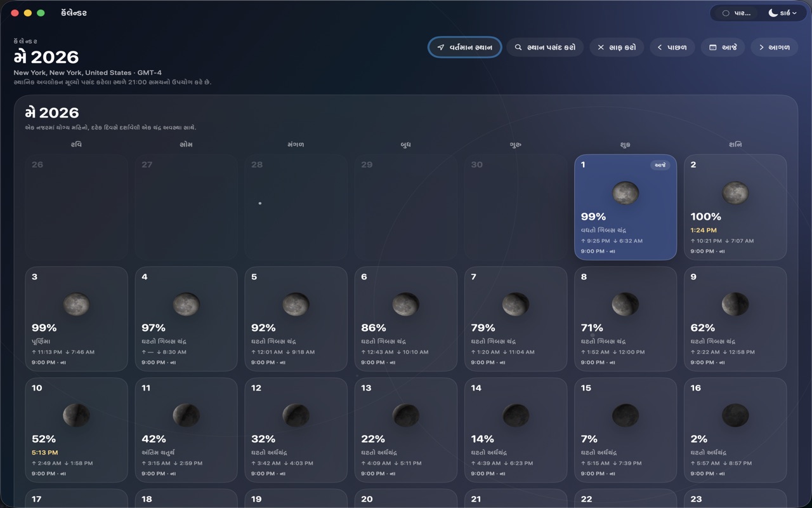Click the 7% moon image on May 15

coord(625,416)
